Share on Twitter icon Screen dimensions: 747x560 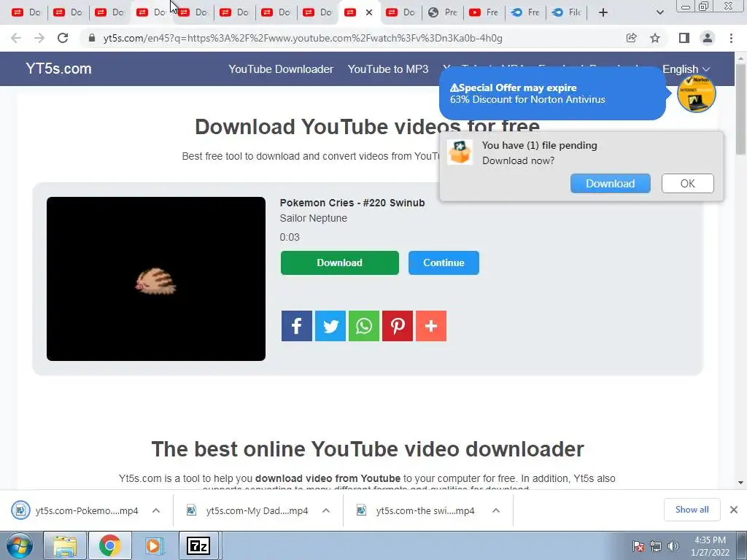click(x=330, y=326)
